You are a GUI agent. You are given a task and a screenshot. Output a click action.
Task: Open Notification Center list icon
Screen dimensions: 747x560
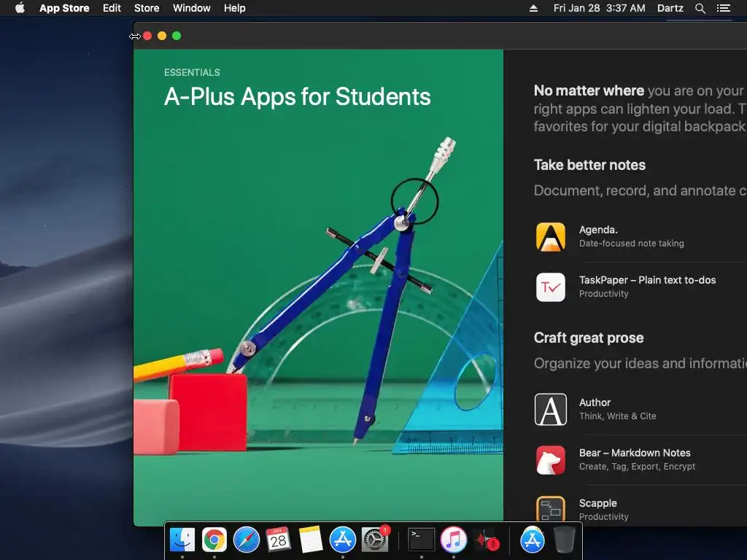[723, 8]
